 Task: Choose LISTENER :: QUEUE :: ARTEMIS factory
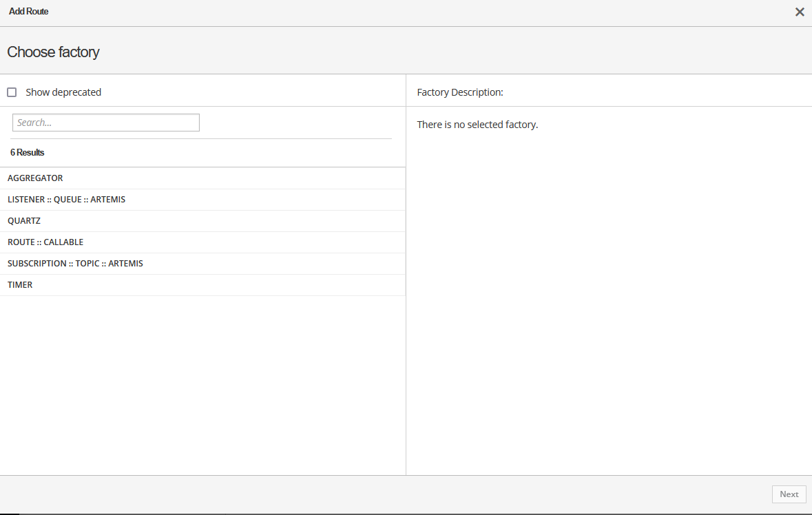point(66,200)
